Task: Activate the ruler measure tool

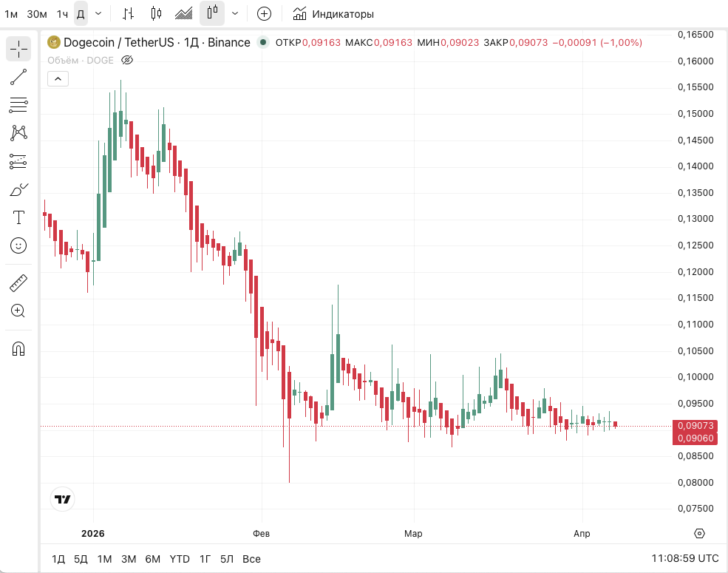Action: click(18, 282)
